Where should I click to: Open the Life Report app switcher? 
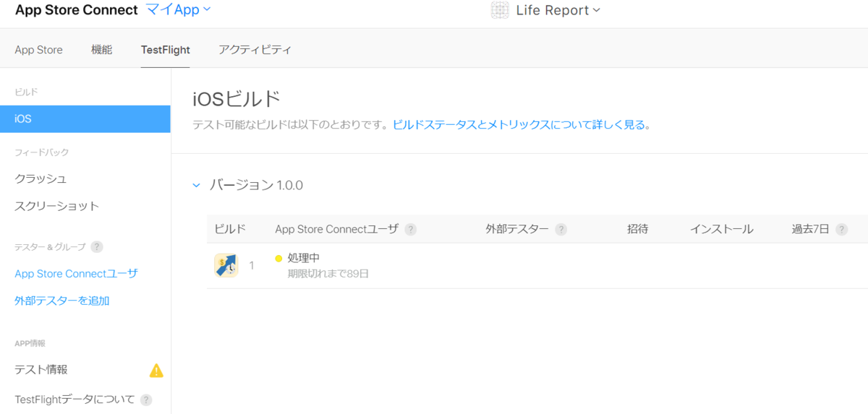click(558, 10)
